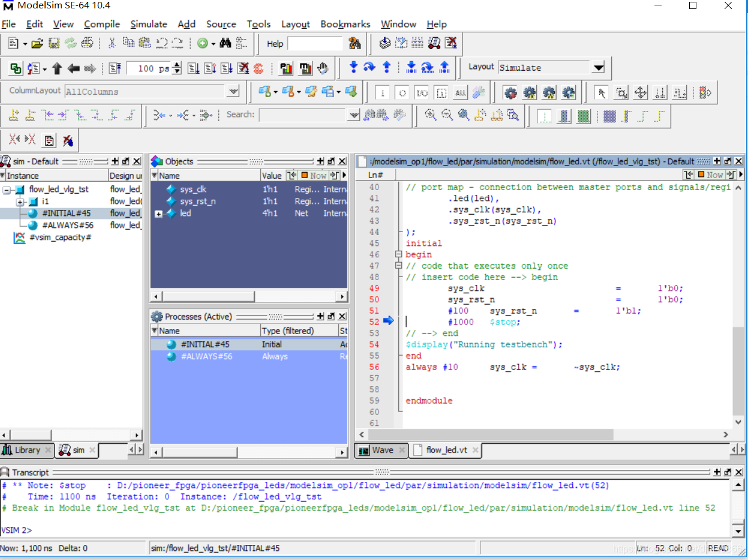The image size is (748, 560).
Task: Click the Help search binoculars icon
Action: tap(355, 43)
